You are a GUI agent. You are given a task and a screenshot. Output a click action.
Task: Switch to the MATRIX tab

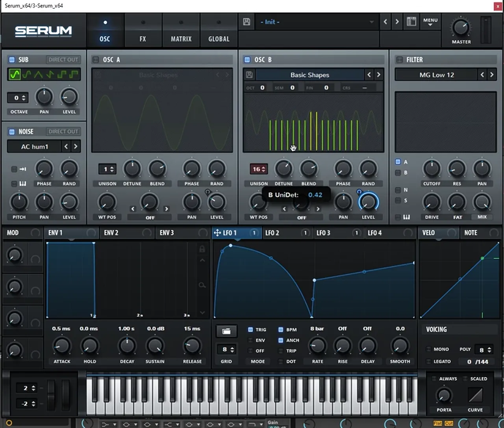[181, 31]
